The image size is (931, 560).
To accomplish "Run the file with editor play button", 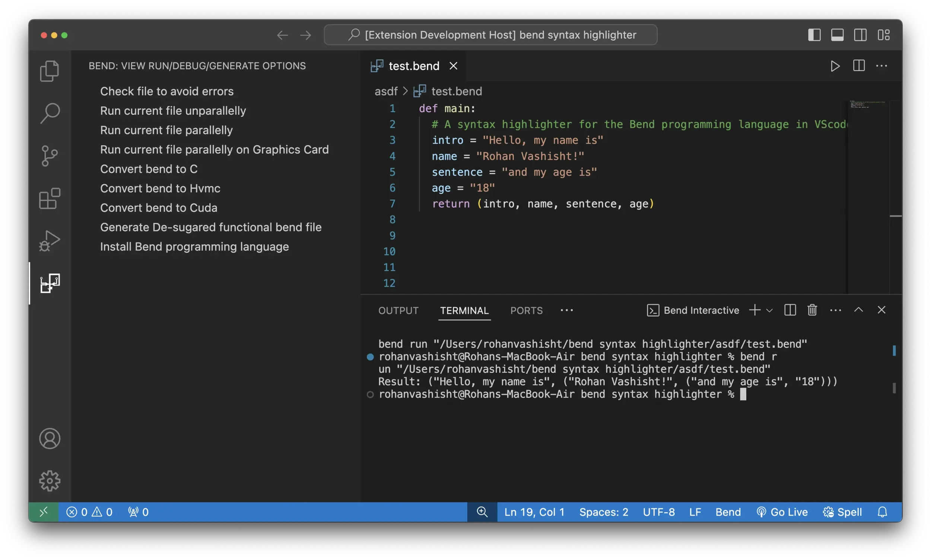I will 835,66.
